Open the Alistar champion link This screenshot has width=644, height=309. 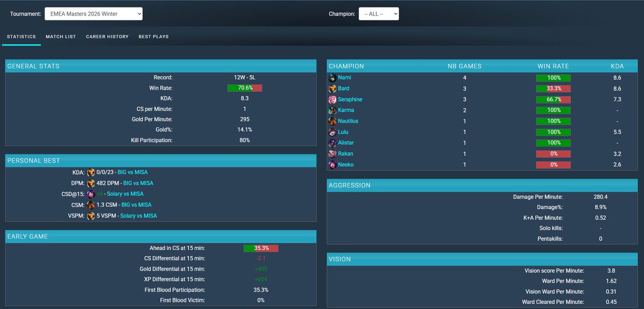point(346,143)
